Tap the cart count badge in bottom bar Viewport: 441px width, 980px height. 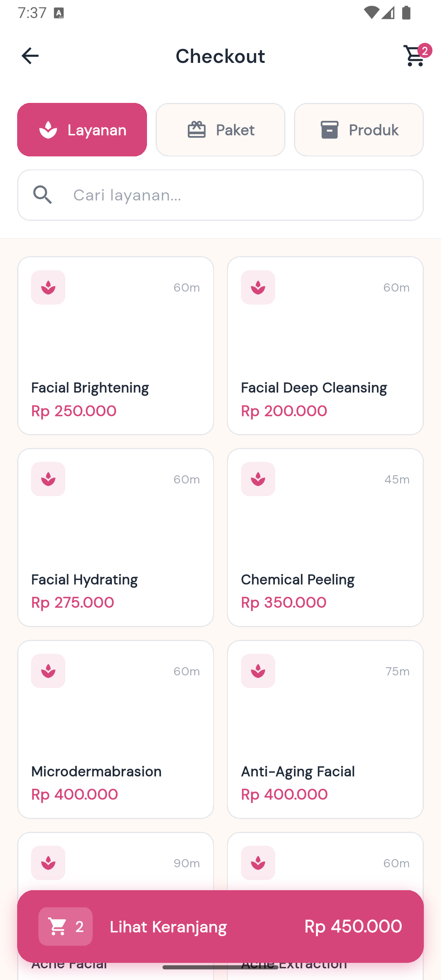(65, 927)
